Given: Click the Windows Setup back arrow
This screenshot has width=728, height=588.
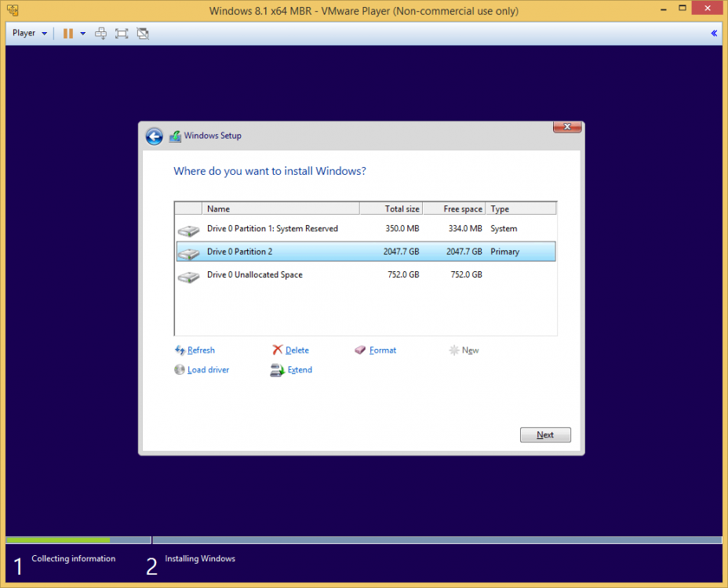Looking at the screenshot, I should coord(154,136).
